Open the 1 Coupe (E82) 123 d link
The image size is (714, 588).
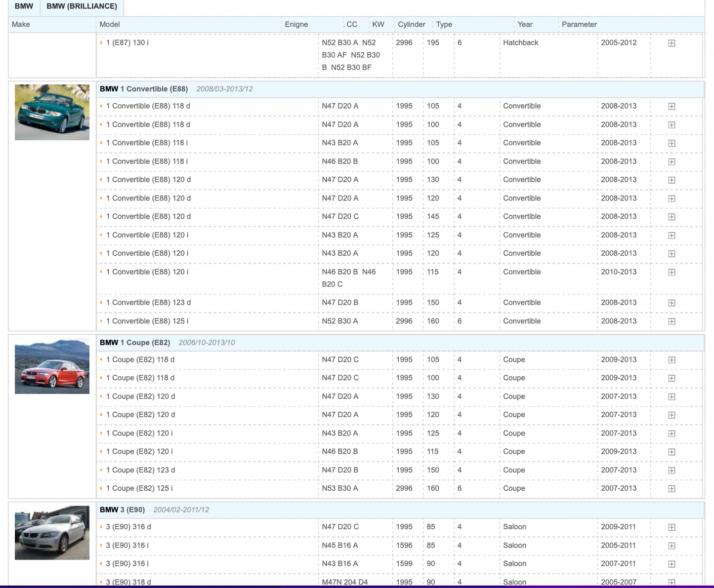(140, 470)
